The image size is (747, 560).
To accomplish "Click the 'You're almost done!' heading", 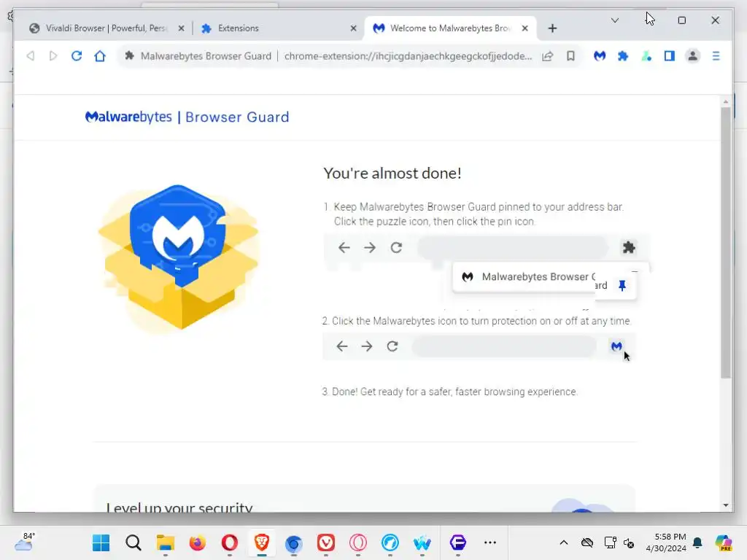I will [392, 173].
